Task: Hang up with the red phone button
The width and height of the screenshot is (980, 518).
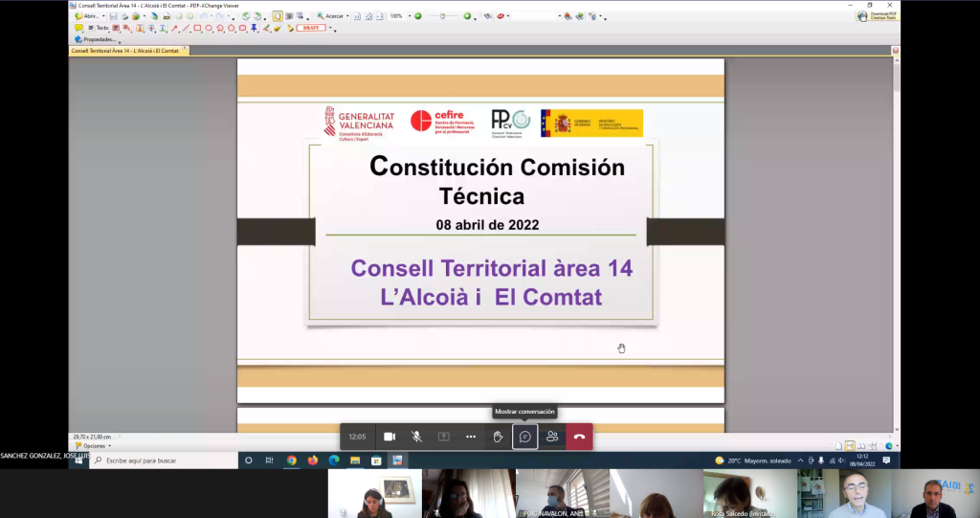Action: 579,437
